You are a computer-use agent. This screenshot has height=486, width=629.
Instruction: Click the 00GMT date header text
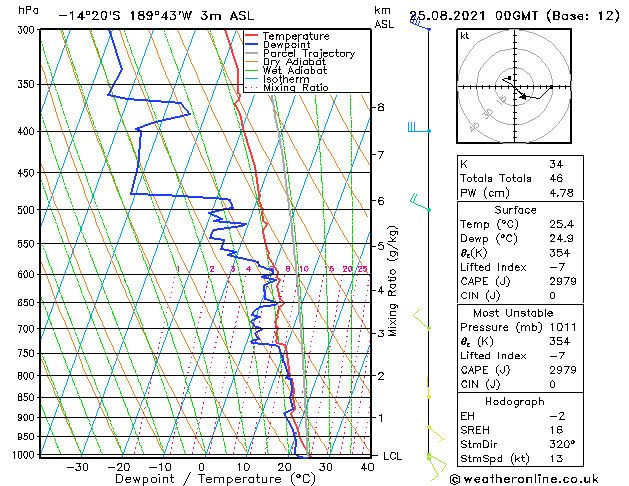pos(517,16)
